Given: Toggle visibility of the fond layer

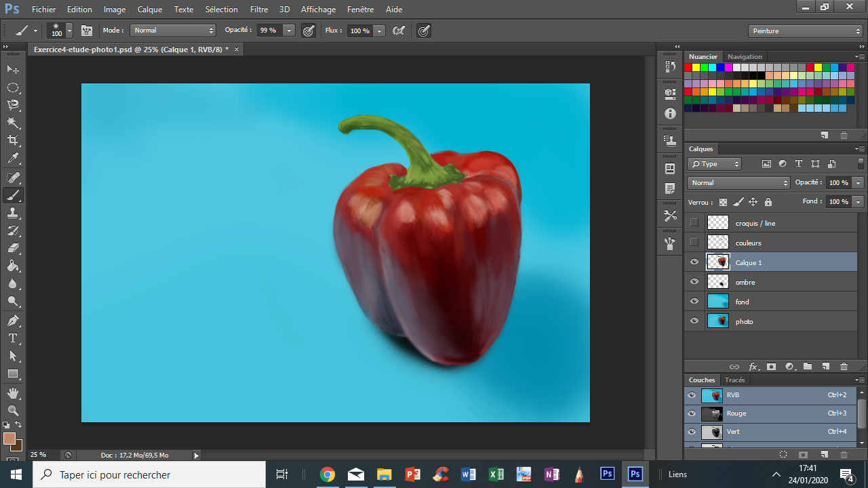Looking at the screenshot, I should pos(694,301).
